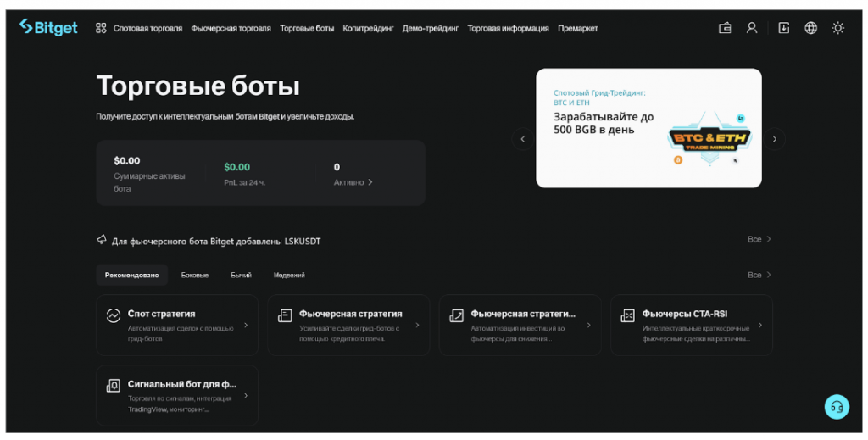Image resolution: width=868 pixels, height=440 pixels.
Task: Click the Фьючерсная стратегия grid-bot icon
Action: point(285,315)
